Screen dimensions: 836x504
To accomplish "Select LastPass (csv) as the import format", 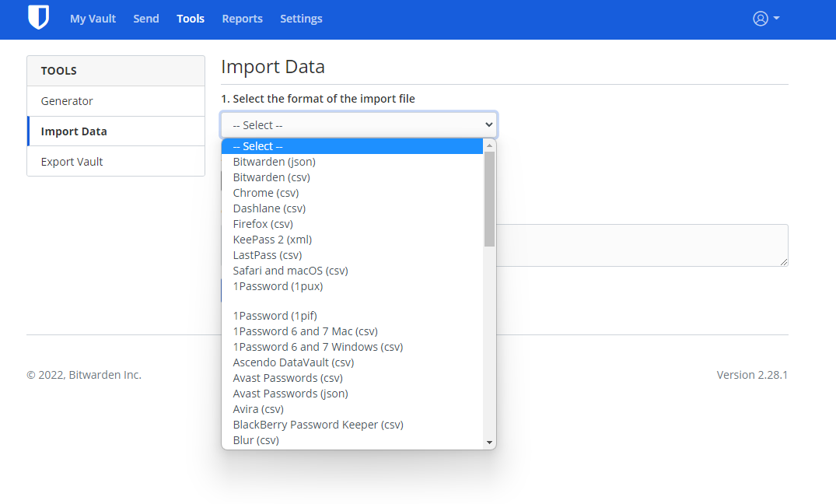I will pos(268,254).
